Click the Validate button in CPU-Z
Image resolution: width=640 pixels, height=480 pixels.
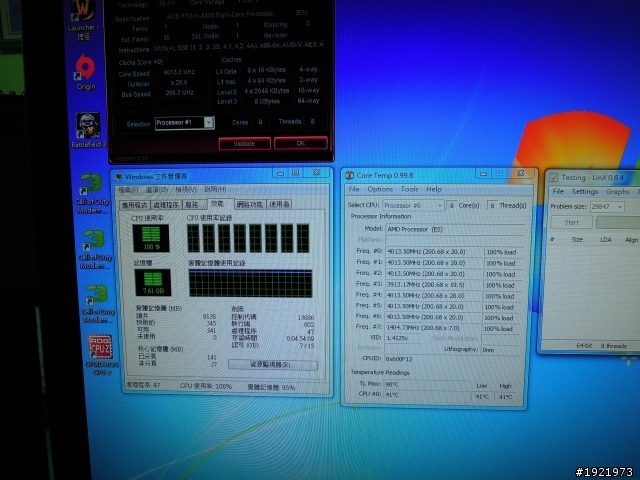pyautogui.click(x=244, y=144)
